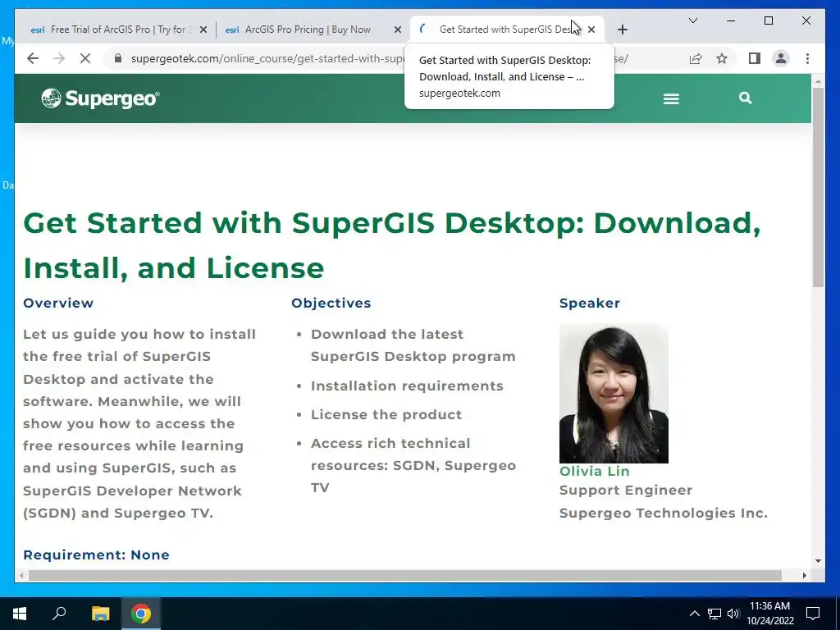Image resolution: width=840 pixels, height=630 pixels.
Task: Close the Free Trial of ArcGIS Pro tab
Action: coord(203,30)
